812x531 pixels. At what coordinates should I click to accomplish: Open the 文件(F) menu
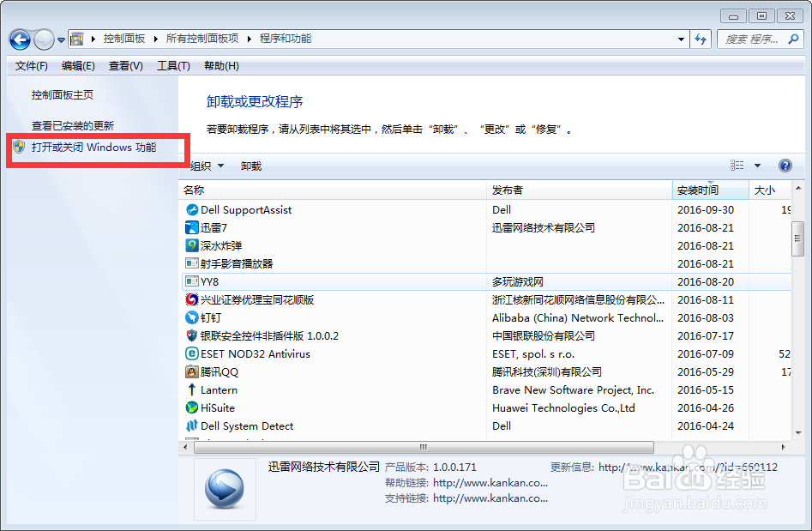(x=32, y=66)
